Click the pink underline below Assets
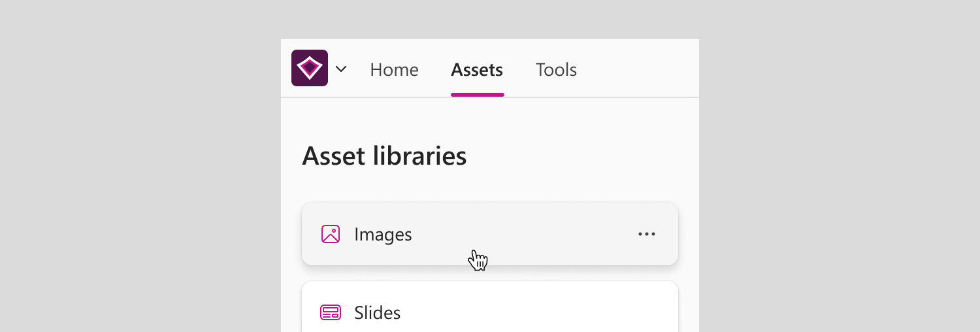 tap(478, 95)
